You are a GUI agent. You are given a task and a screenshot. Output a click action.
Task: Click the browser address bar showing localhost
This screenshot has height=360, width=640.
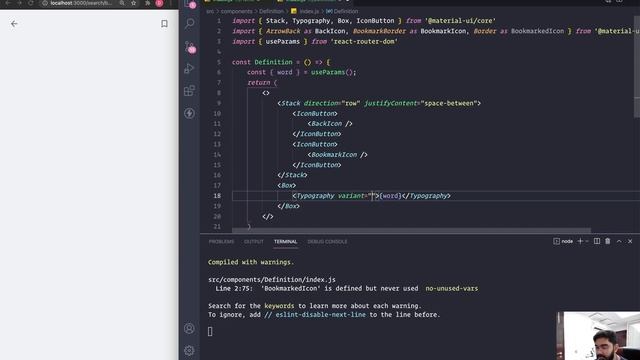(80, 3)
